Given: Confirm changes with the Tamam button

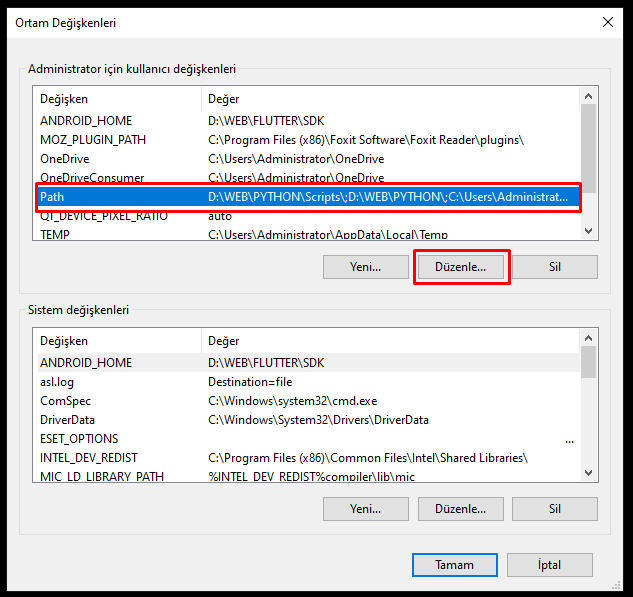Looking at the screenshot, I should (x=454, y=565).
